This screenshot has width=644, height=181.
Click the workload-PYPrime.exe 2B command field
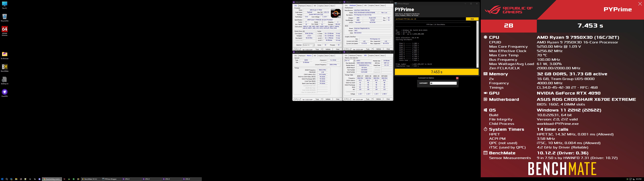(x=430, y=19)
